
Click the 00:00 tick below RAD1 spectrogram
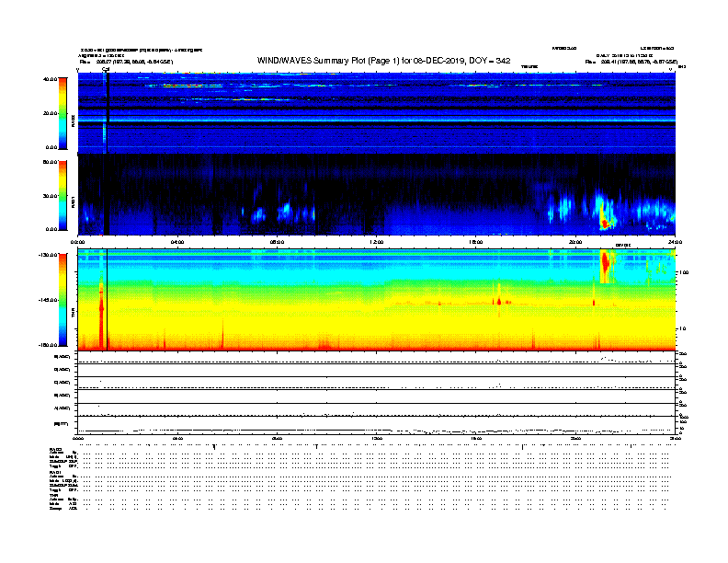(x=77, y=242)
